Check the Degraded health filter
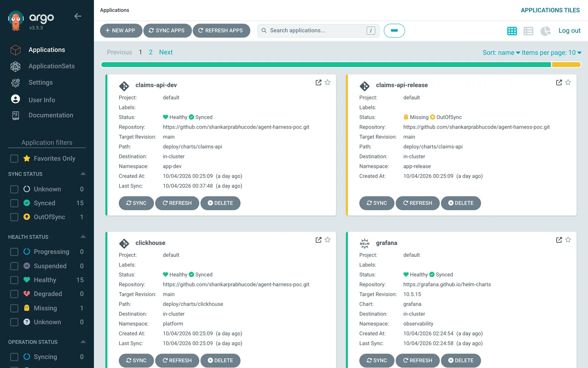 14,294
